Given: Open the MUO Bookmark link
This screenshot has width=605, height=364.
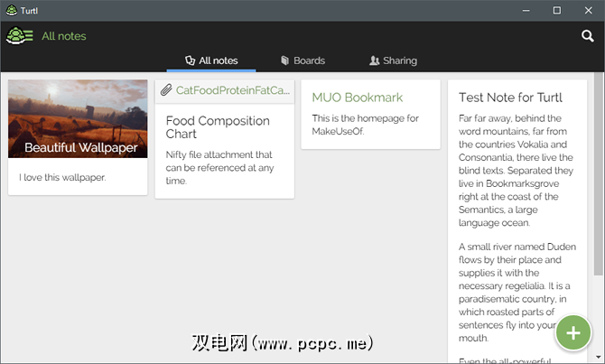Looking at the screenshot, I should [x=357, y=97].
